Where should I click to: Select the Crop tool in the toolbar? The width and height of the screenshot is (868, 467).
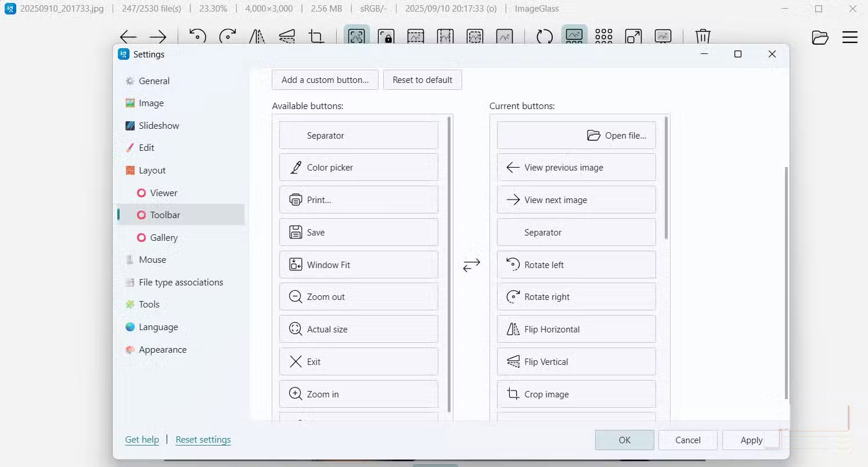(316, 36)
